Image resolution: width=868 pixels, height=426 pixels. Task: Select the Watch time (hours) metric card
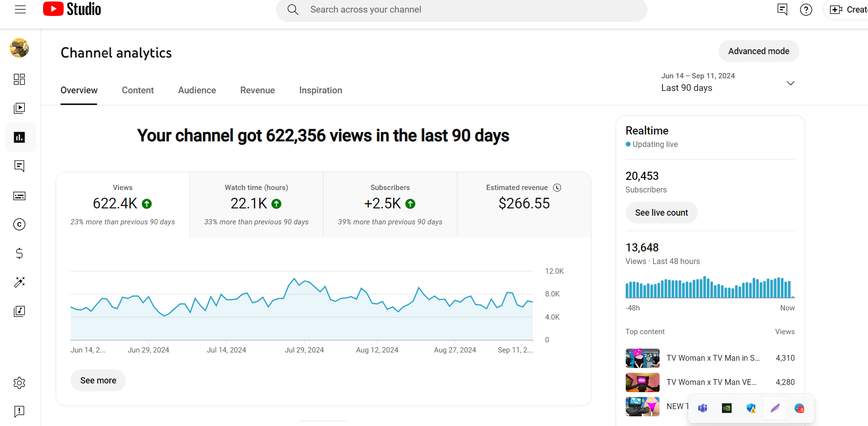click(256, 205)
